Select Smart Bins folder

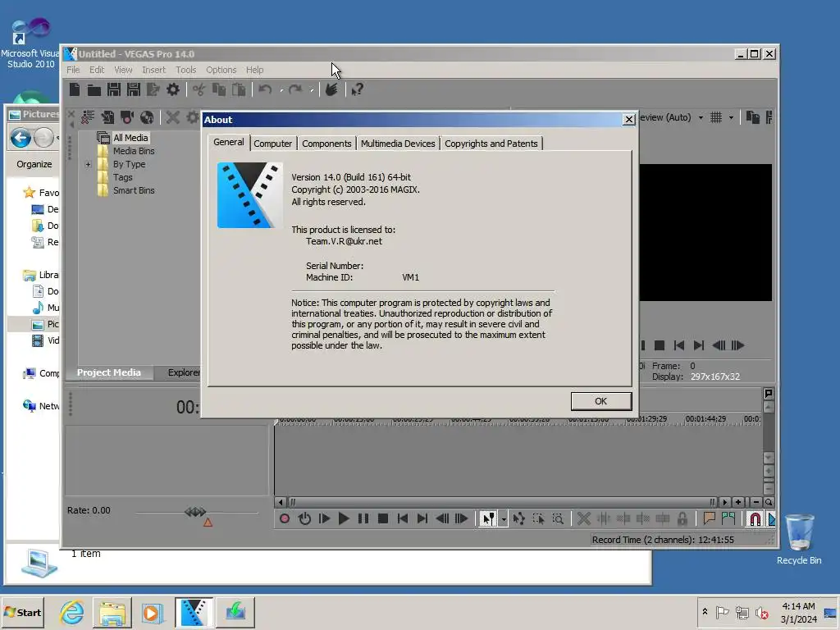[134, 190]
